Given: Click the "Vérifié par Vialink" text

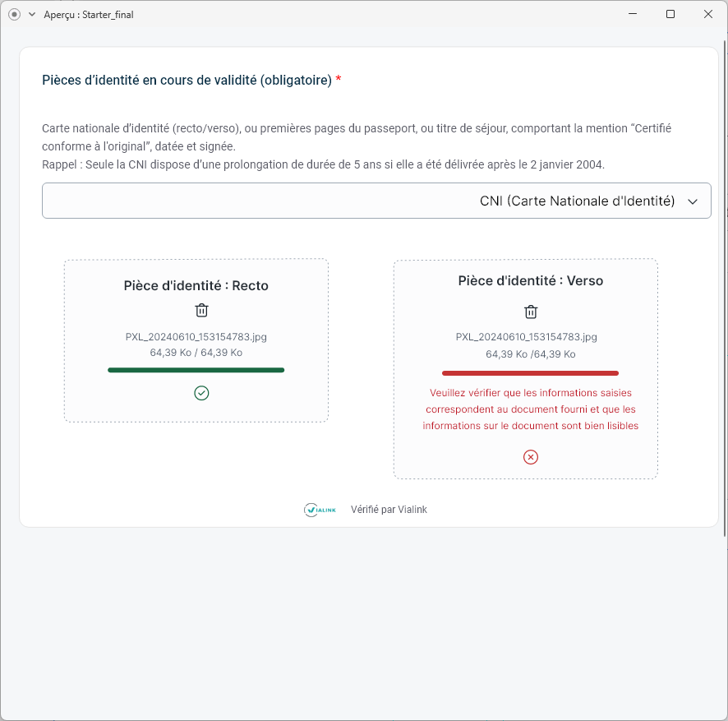Looking at the screenshot, I should 389,510.
